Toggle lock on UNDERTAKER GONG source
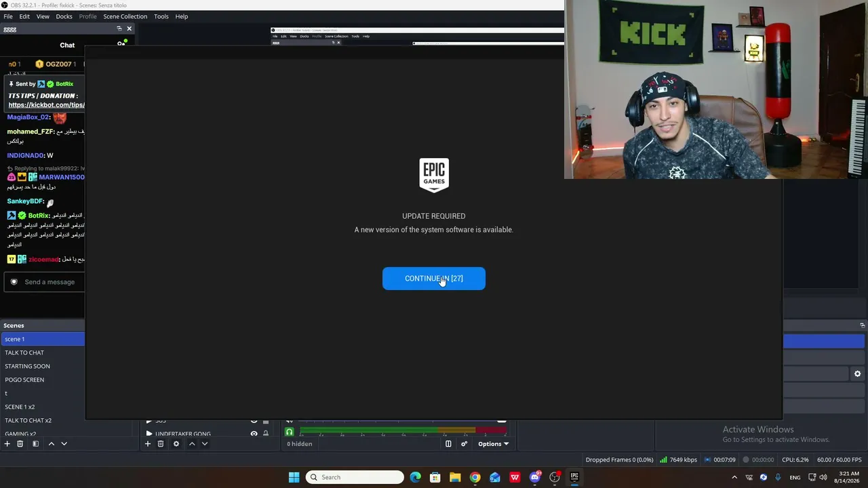 click(266, 434)
